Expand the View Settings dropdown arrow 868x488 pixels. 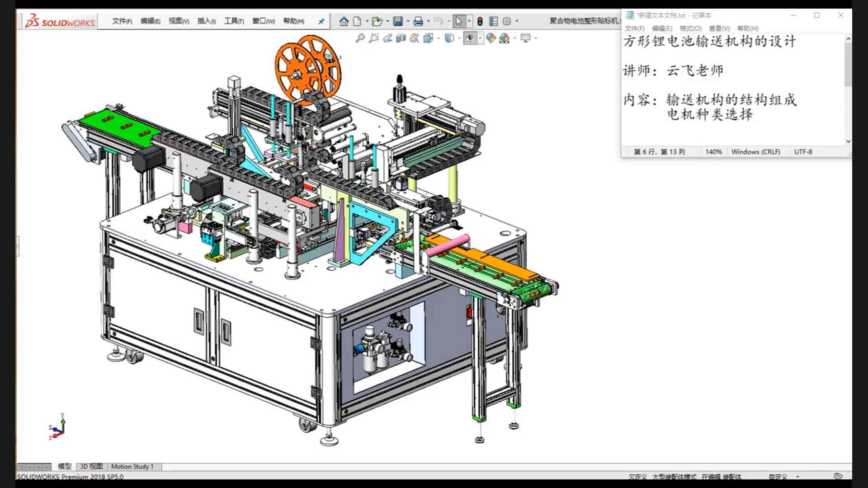tap(536, 38)
